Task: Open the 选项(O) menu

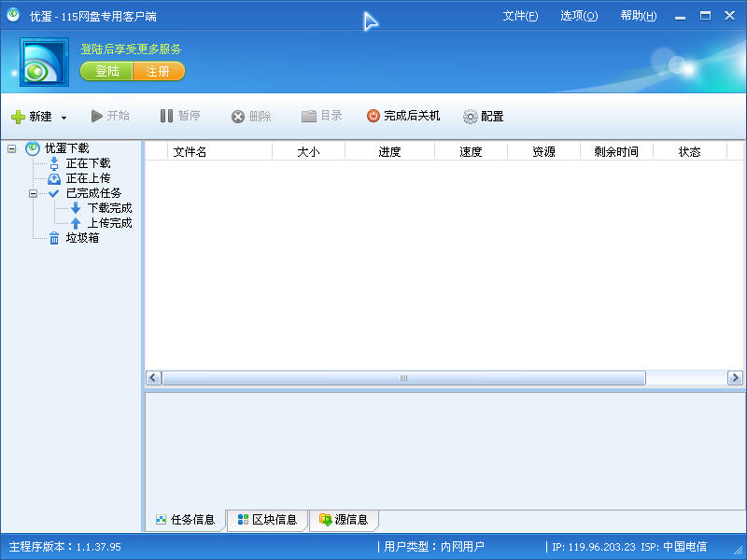Action: [x=579, y=16]
